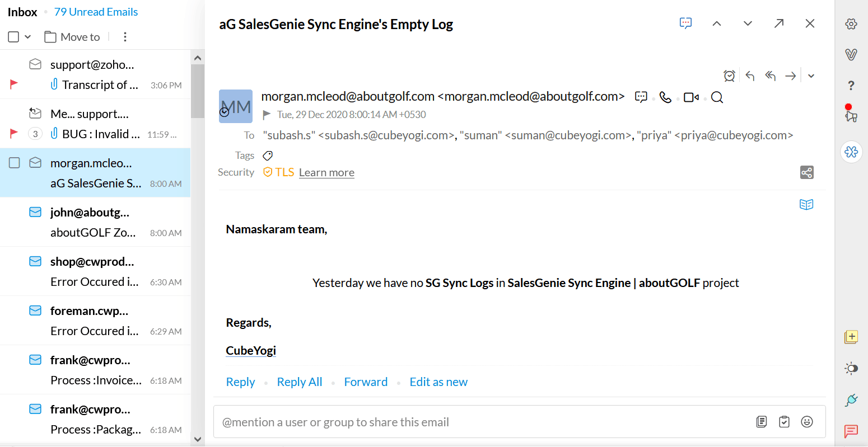Open the shop@cwprod... error email

[x=95, y=271]
